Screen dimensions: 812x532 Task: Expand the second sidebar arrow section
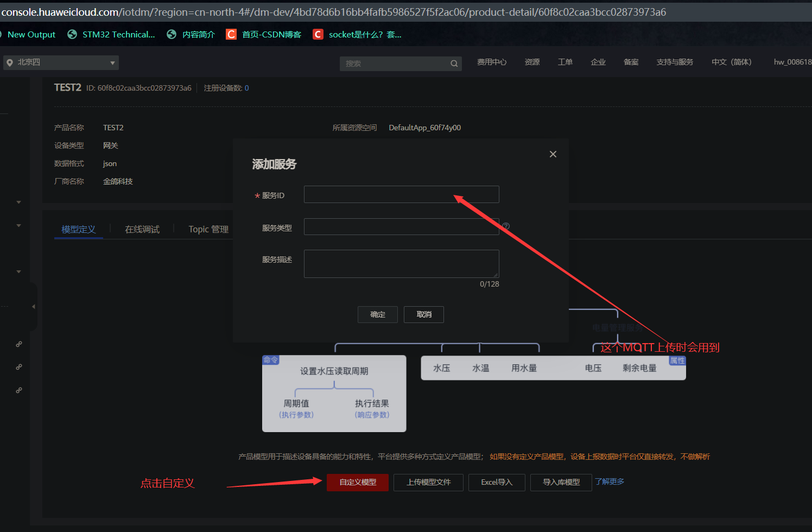click(x=19, y=225)
